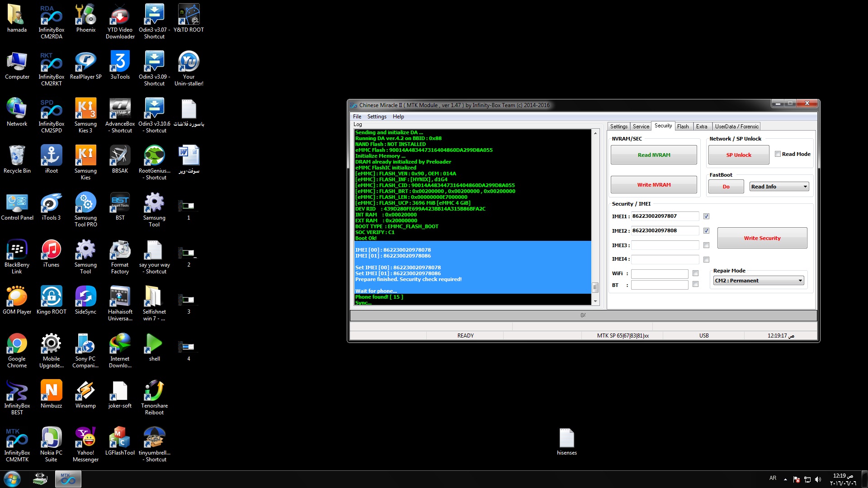Viewport: 868px width, 488px height.
Task: Launch iTunes from the desktop
Action: pos(52,253)
